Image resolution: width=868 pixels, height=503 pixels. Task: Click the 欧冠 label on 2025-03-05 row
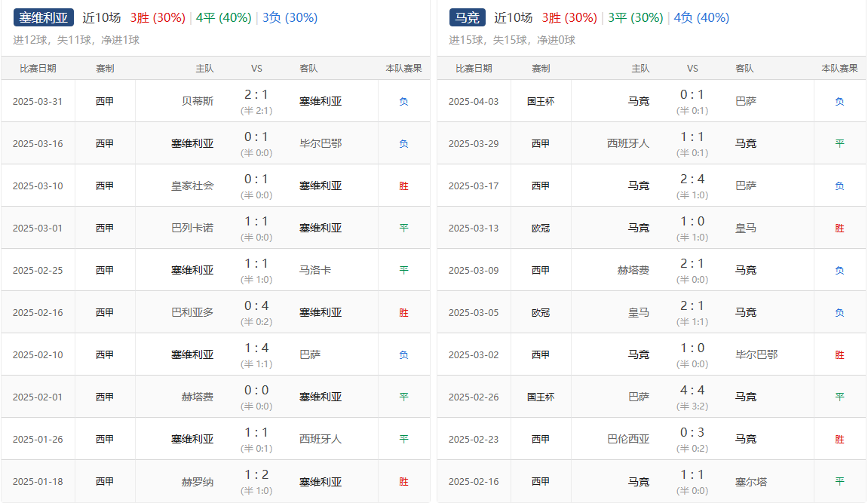pyautogui.click(x=541, y=312)
